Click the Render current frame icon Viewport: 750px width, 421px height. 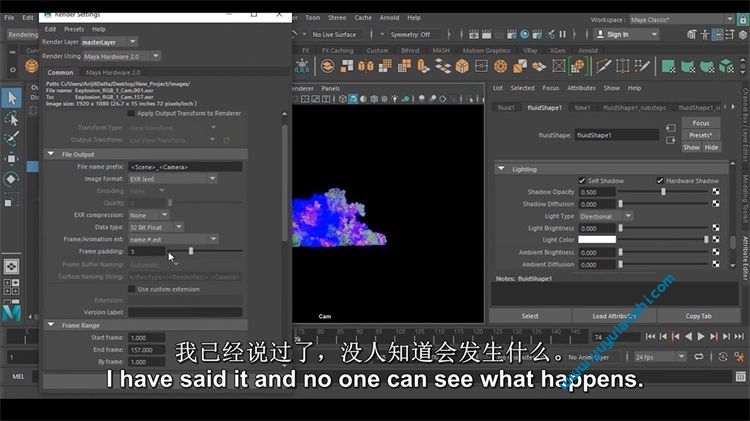(x=486, y=34)
